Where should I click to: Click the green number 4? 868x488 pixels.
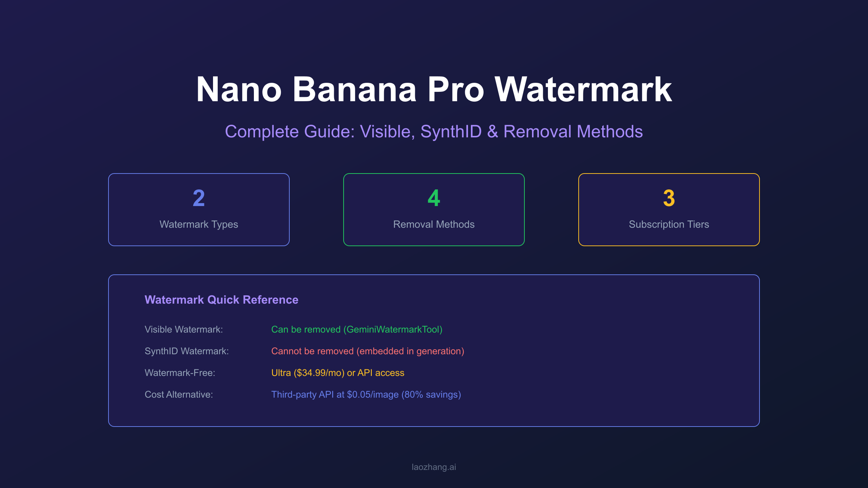coord(434,198)
